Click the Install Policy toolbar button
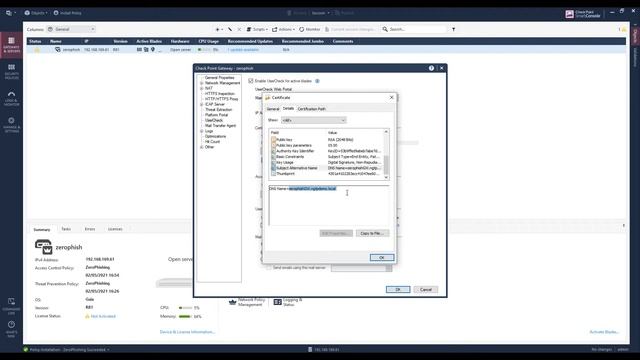 click(x=67, y=13)
